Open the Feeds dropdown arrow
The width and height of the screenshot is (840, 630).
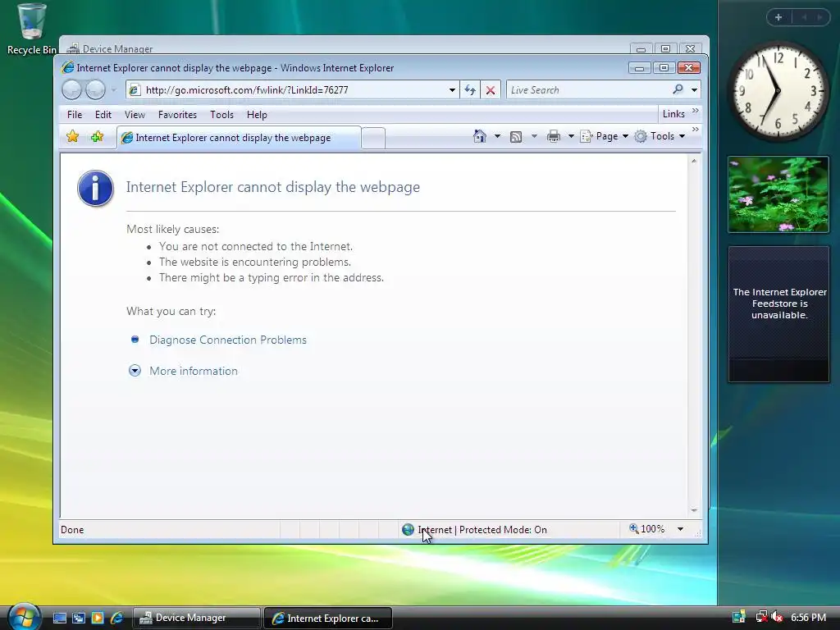tap(534, 137)
